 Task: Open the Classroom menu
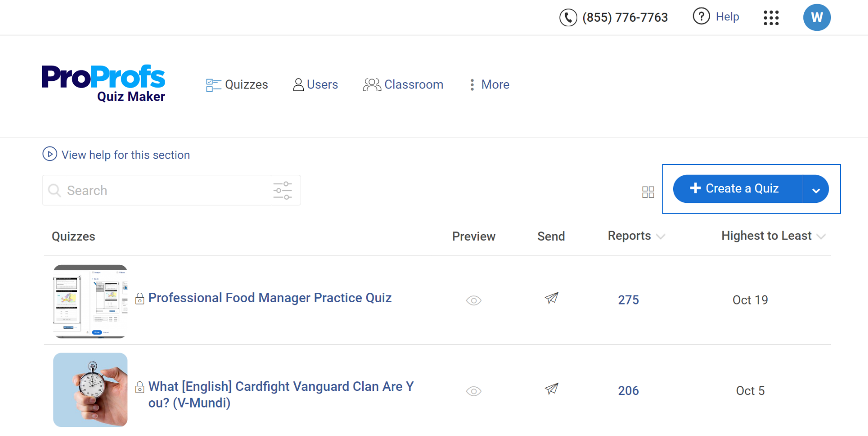[403, 84]
